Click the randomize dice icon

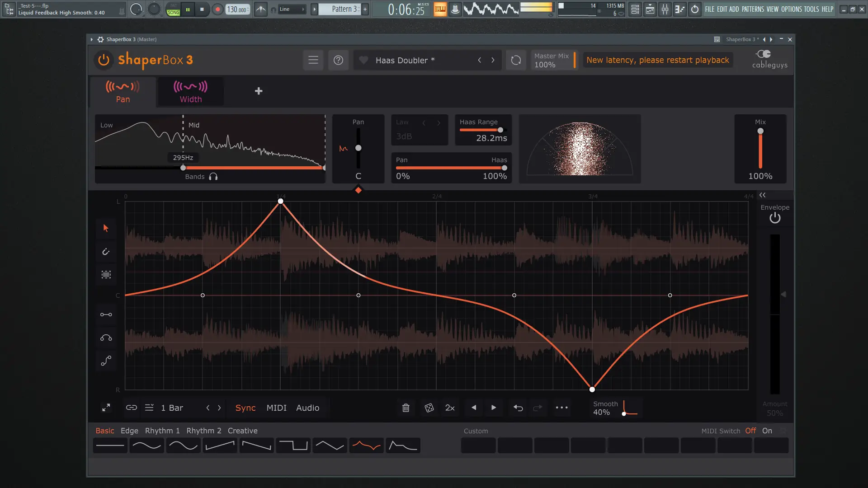429,408
